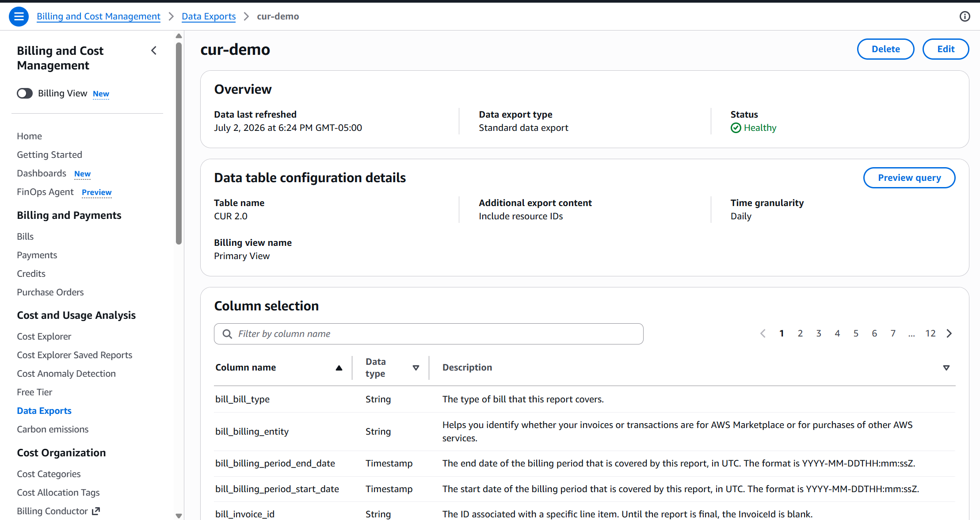Click the Filter by column name field

[x=429, y=334]
